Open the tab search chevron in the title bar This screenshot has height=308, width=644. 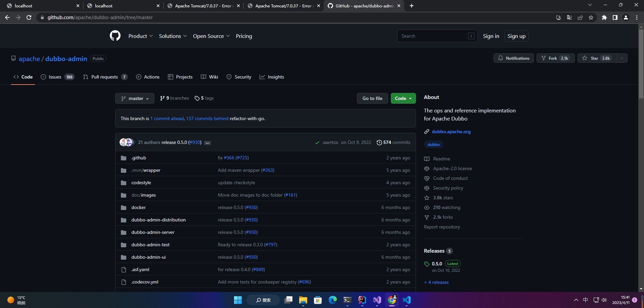click(590, 5)
